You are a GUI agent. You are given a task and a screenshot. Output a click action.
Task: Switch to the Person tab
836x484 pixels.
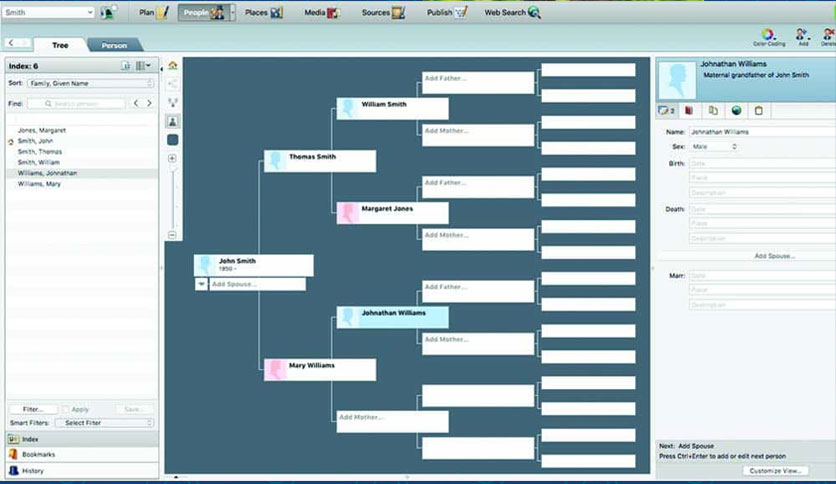pyautogui.click(x=114, y=45)
